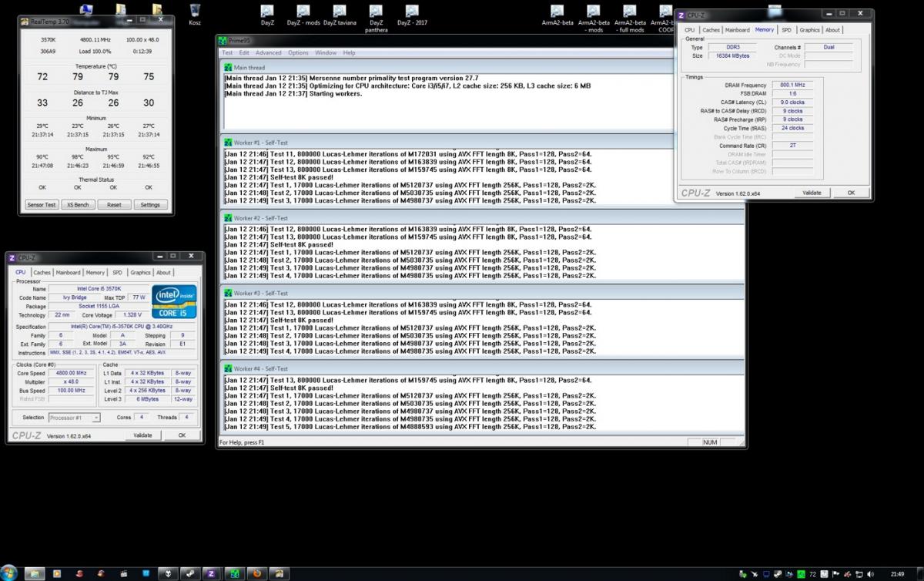
Task: Click the blue square taskbar icon
Action: coord(146,573)
